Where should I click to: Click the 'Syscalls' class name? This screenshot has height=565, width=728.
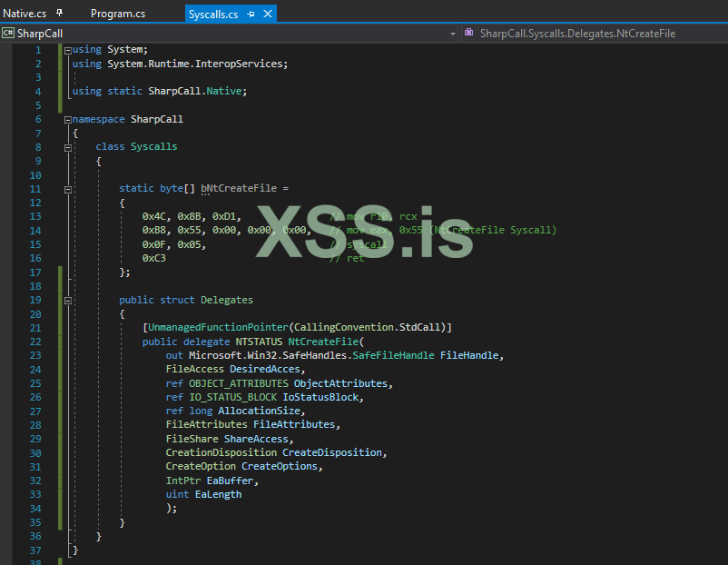coord(153,146)
